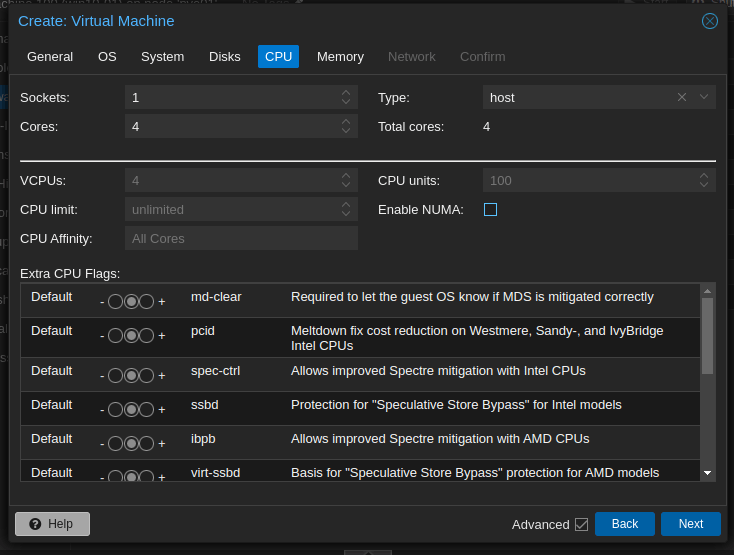
Task: Toggle the Advanced checkbox
Action: (x=581, y=524)
